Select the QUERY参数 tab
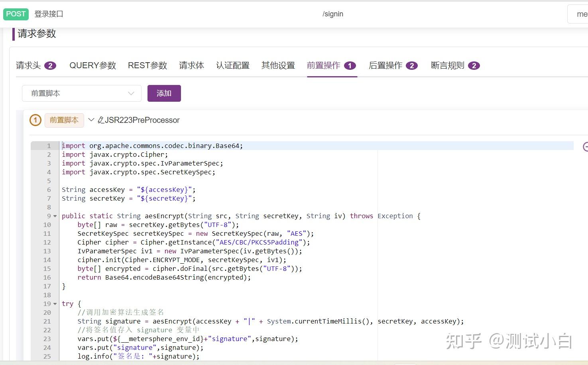Image resolution: width=588 pixels, height=365 pixels. 92,65
